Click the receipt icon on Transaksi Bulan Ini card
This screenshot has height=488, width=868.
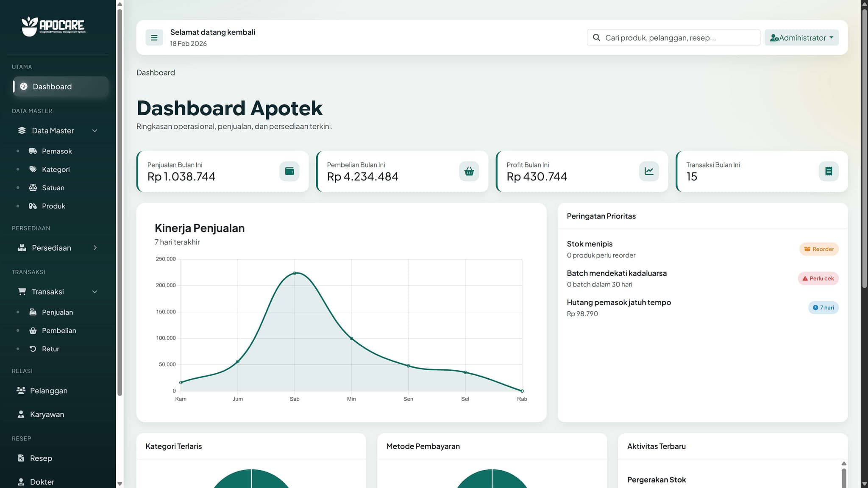click(x=829, y=171)
